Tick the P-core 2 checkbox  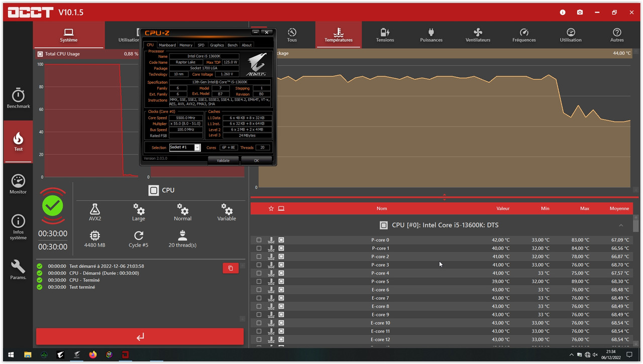(x=259, y=257)
